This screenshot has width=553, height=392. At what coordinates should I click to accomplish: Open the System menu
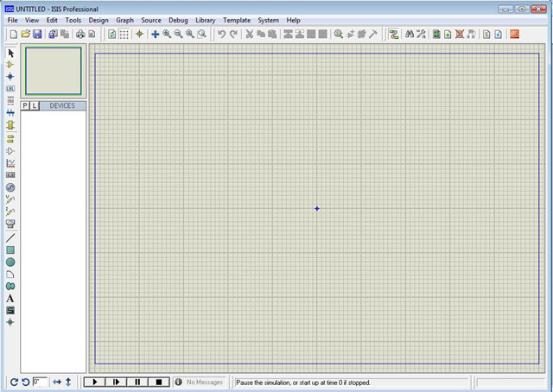point(268,20)
